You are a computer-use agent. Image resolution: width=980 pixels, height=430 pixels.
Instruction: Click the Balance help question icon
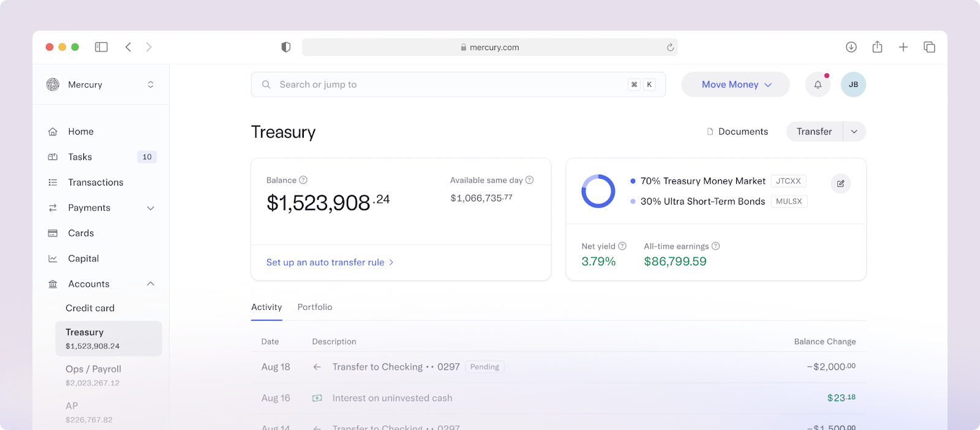click(303, 180)
